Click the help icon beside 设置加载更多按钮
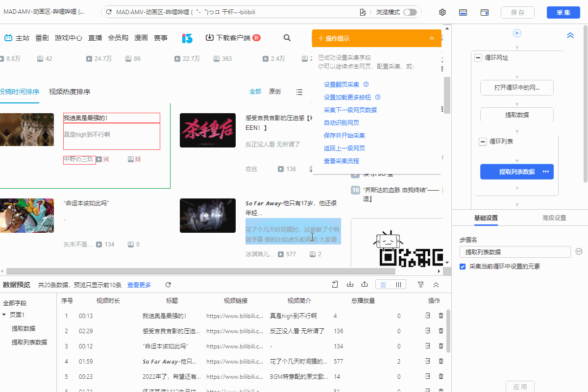The width and height of the screenshot is (588, 392). click(378, 97)
